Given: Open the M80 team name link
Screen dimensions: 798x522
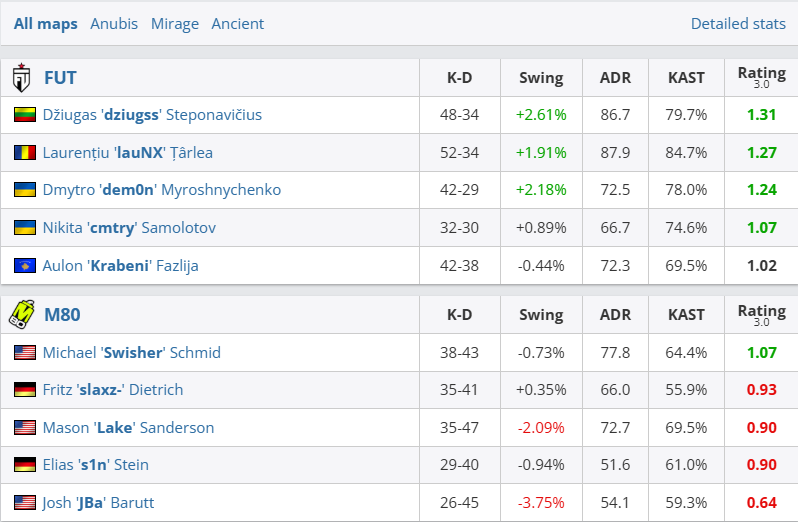Looking at the screenshot, I should pyautogui.click(x=62, y=315).
